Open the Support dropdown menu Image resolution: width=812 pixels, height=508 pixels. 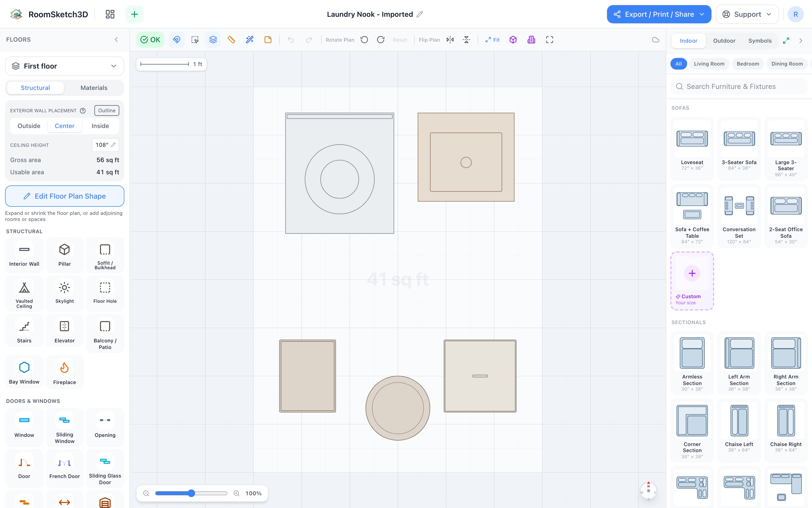pos(747,14)
